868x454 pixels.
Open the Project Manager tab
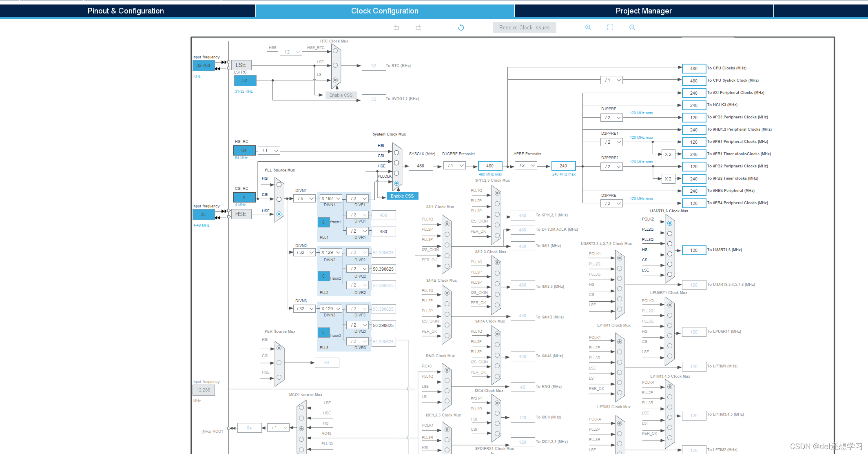[643, 11]
